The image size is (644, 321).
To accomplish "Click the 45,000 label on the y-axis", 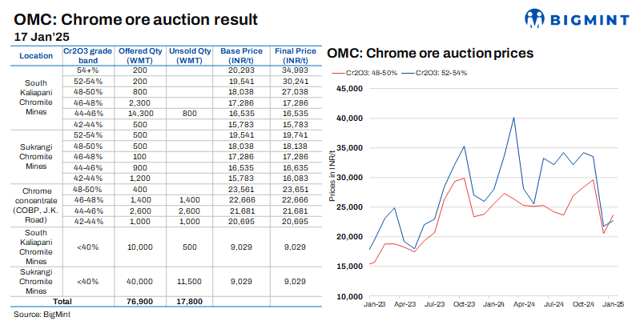I will pos(348,89).
